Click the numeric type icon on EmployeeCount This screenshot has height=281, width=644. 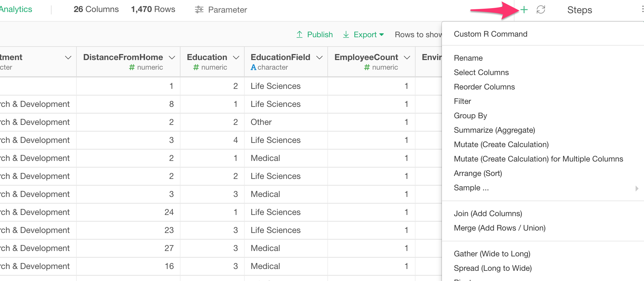tap(367, 67)
